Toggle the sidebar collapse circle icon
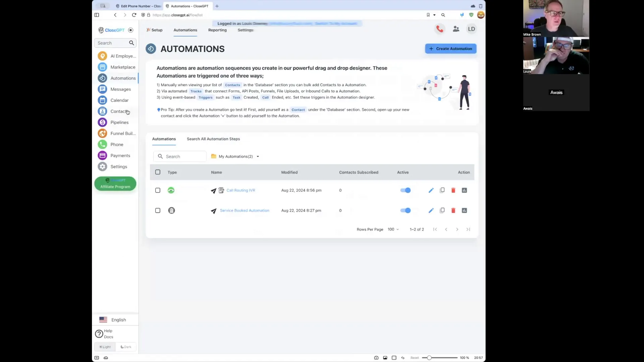The height and width of the screenshot is (362, 644). pyautogui.click(x=131, y=30)
